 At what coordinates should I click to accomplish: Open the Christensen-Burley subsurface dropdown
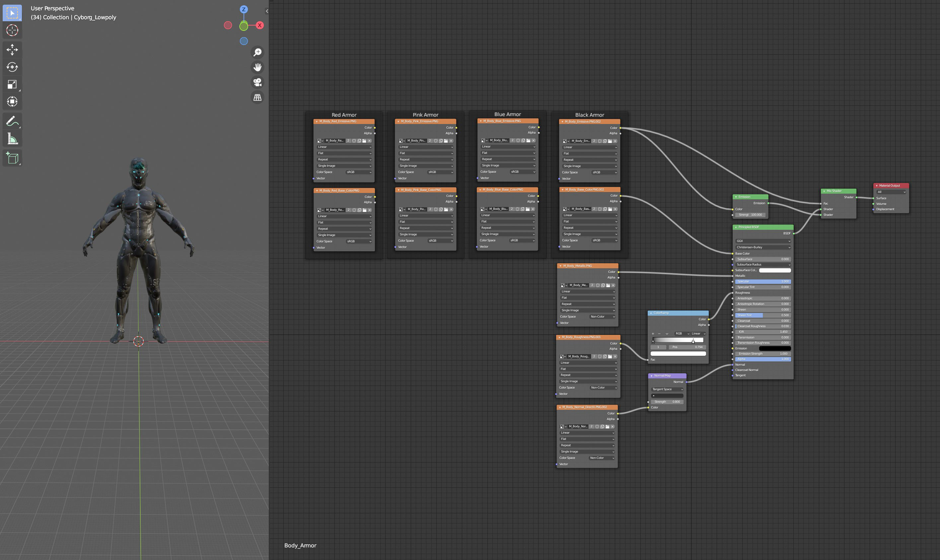pyautogui.click(x=762, y=247)
